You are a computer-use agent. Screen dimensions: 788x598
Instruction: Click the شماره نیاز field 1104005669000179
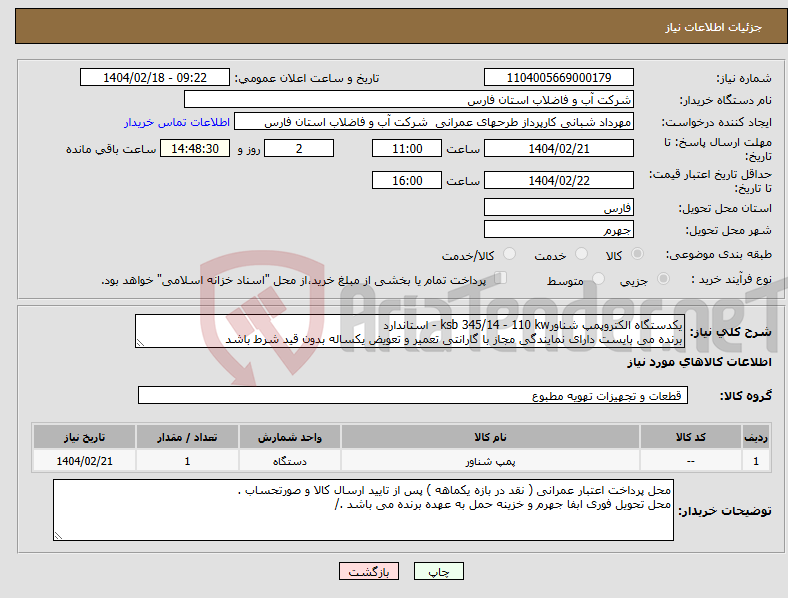pyautogui.click(x=558, y=77)
